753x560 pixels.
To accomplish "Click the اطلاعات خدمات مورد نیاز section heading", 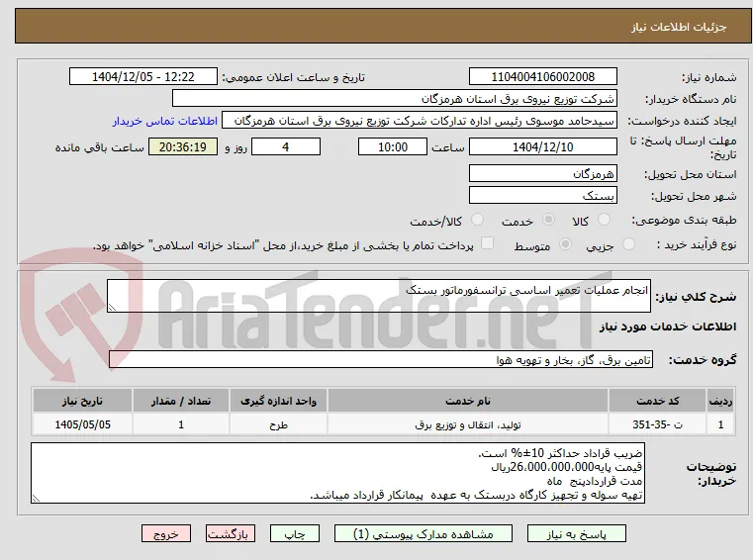I will (x=668, y=327).
